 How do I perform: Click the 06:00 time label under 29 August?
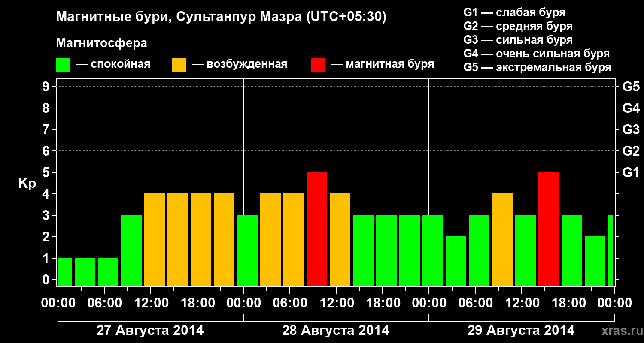(475, 303)
